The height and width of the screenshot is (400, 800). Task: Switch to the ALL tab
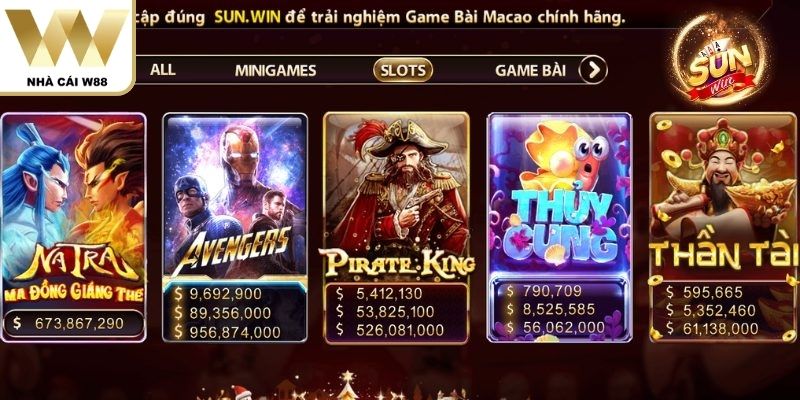(x=163, y=69)
